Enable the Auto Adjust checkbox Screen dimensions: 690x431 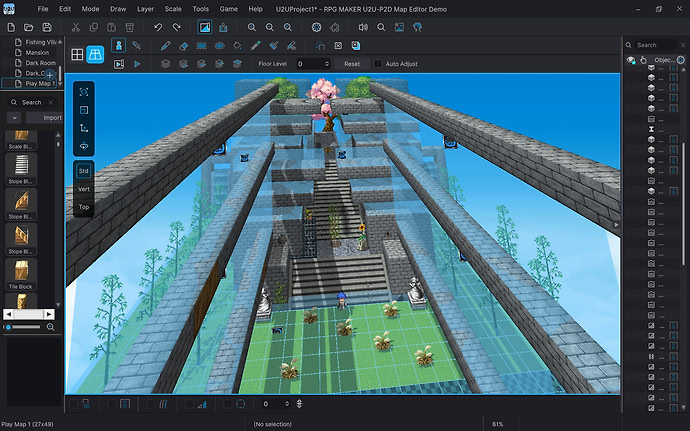pos(378,64)
